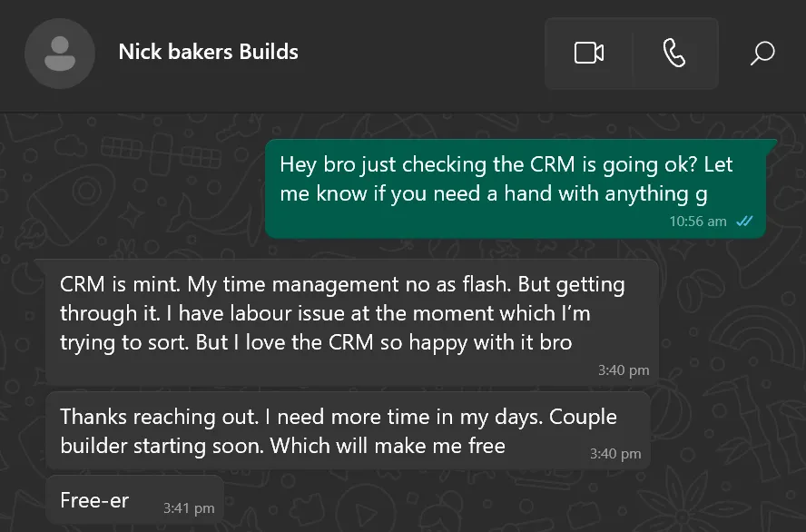Select the "Thanks reaching out" message bubble
Viewport: 806px width, 532px height.
pyautogui.click(x=345, y=432)
